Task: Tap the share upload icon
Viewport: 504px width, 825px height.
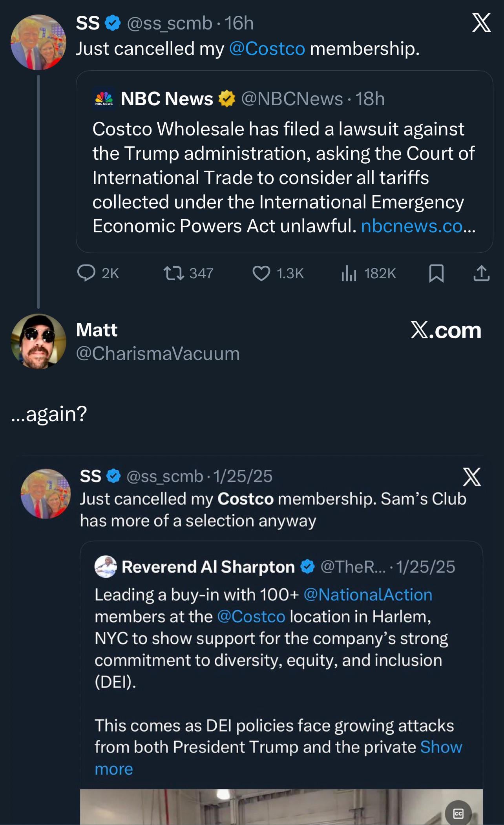Action: 481,273
